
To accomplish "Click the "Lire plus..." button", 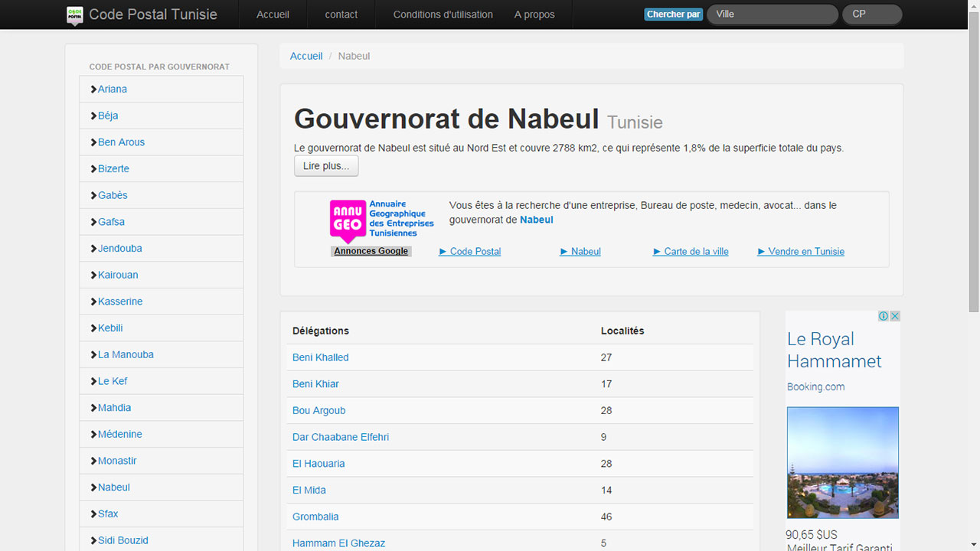I will (326, 165).
